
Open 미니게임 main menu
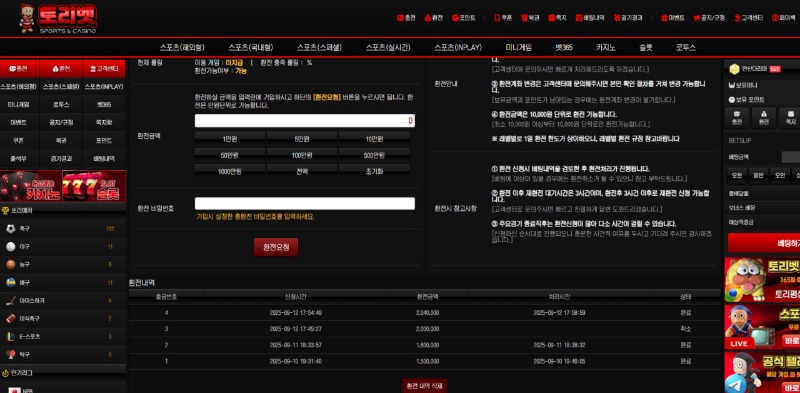518,47
